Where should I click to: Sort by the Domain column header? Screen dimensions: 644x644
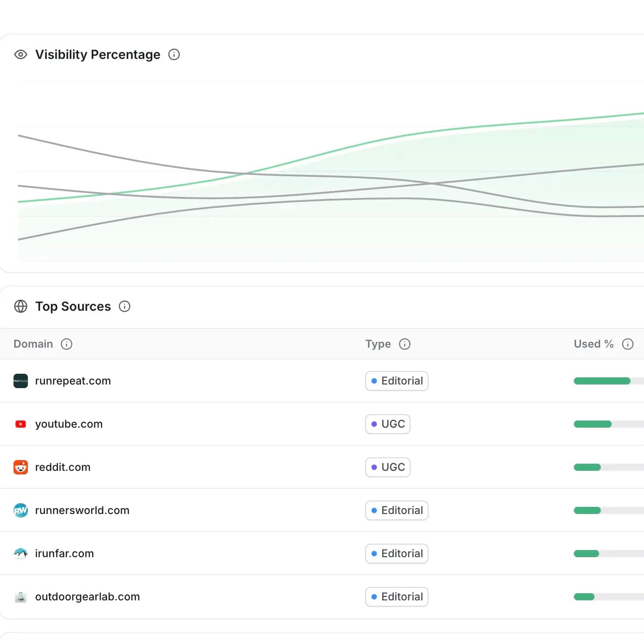[33, 344]
